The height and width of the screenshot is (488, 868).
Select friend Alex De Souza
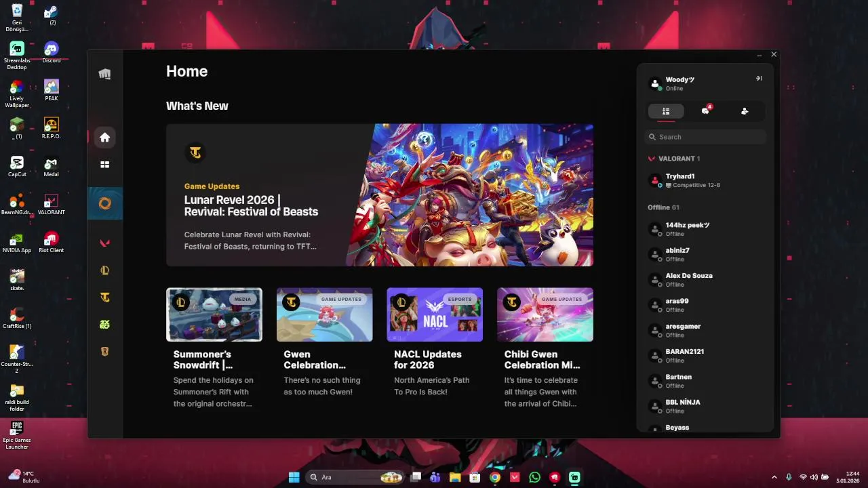(705, 280)
